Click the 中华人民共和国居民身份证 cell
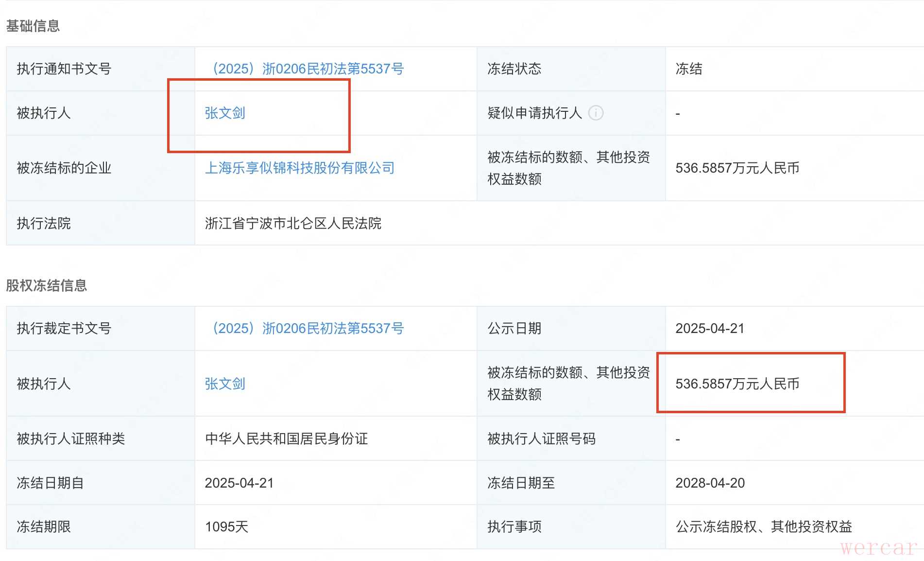Screen dimensions: 924x561 [286, 439]
